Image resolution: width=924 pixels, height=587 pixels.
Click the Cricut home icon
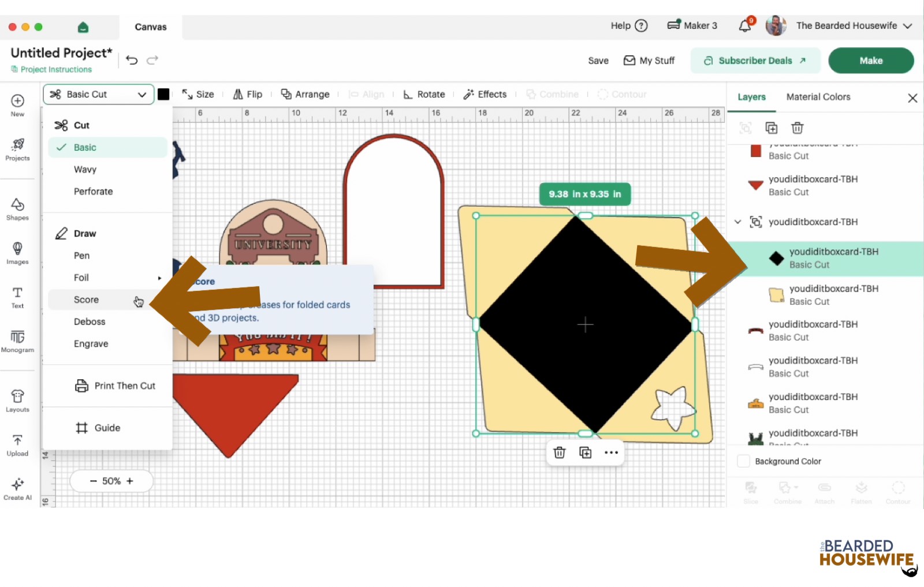(x=83, y=27)
